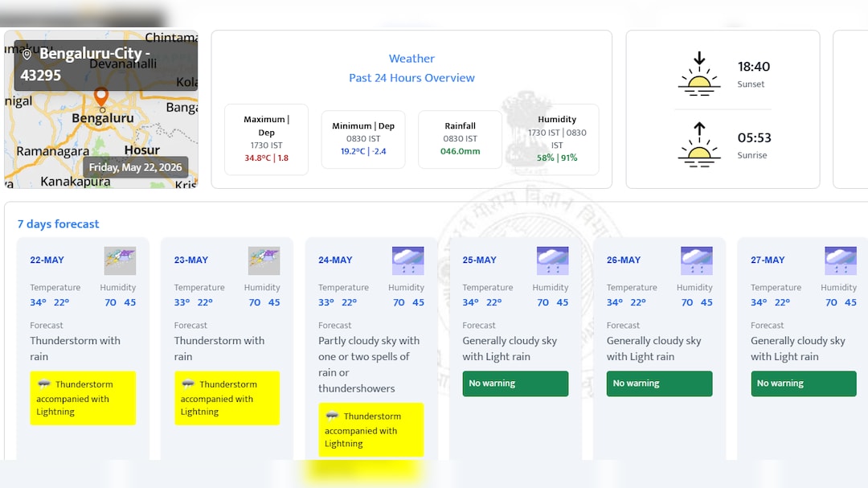Screen dimensions: 868x488
Task: Click the Sunset label
Action: click(751, 84)
